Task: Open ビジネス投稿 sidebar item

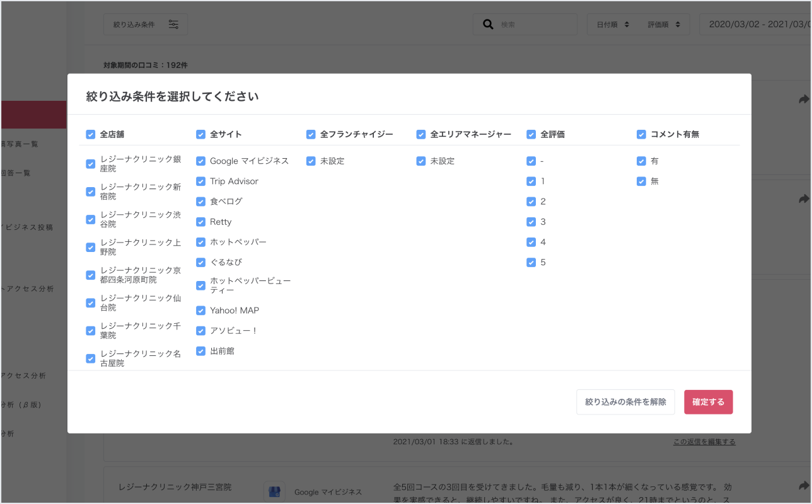Action: (26, 227)
